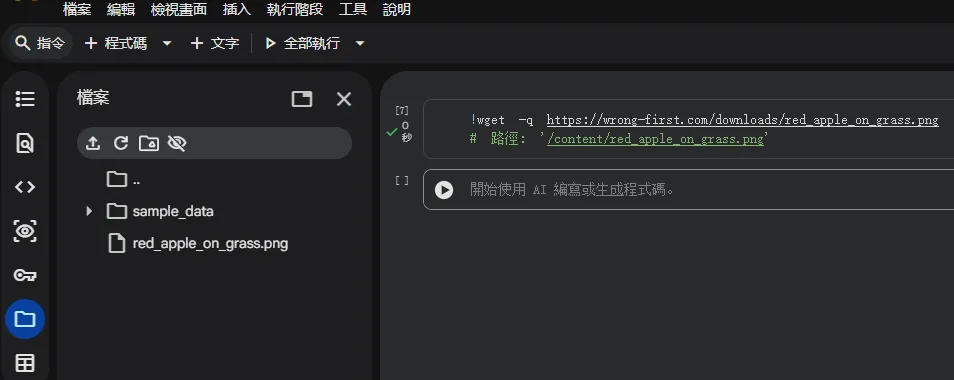Click the upload file icon
Image resolution: width=954 pixels, height=380 pixels.
92,143
